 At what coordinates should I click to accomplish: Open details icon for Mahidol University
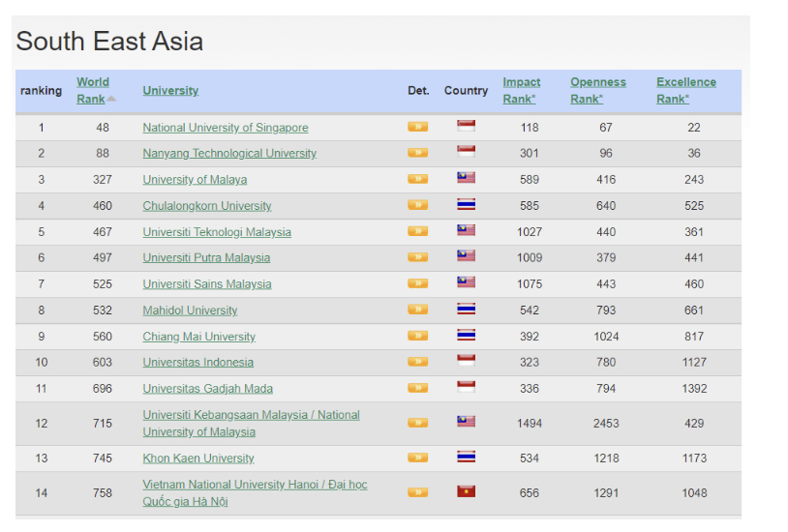417,310
